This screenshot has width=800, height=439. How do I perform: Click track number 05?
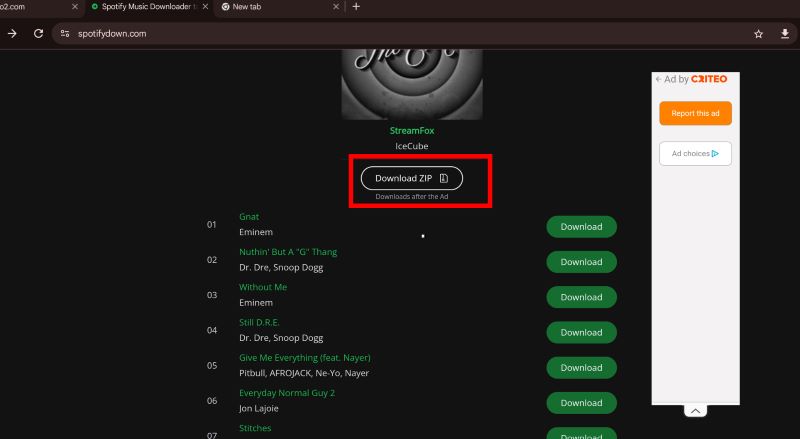click(x=212, y=365)
